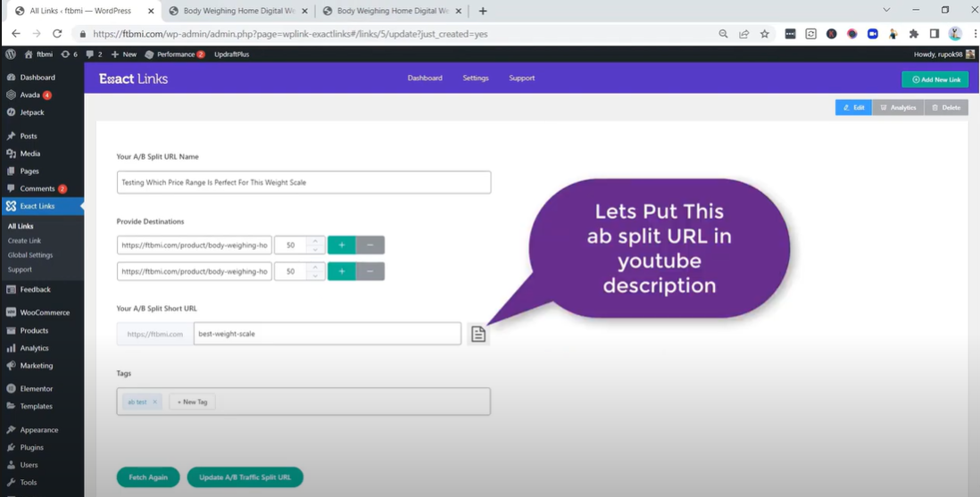
Task: Open Jetpack in the sidebar
Action: click(x=32, y=112)
